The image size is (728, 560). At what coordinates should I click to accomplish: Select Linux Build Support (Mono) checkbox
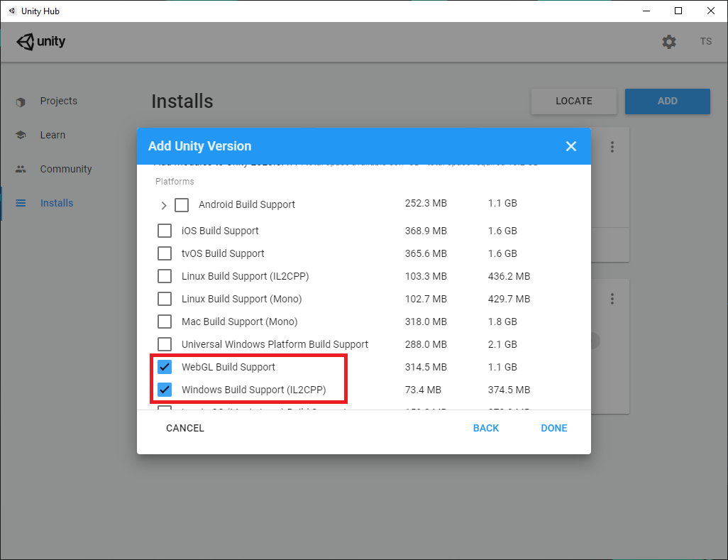pyautogui.click(x=165, y=299)
